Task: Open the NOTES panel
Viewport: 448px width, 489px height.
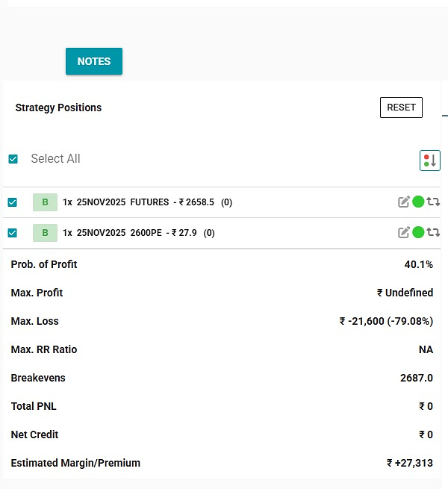Action: coord(94,61)
